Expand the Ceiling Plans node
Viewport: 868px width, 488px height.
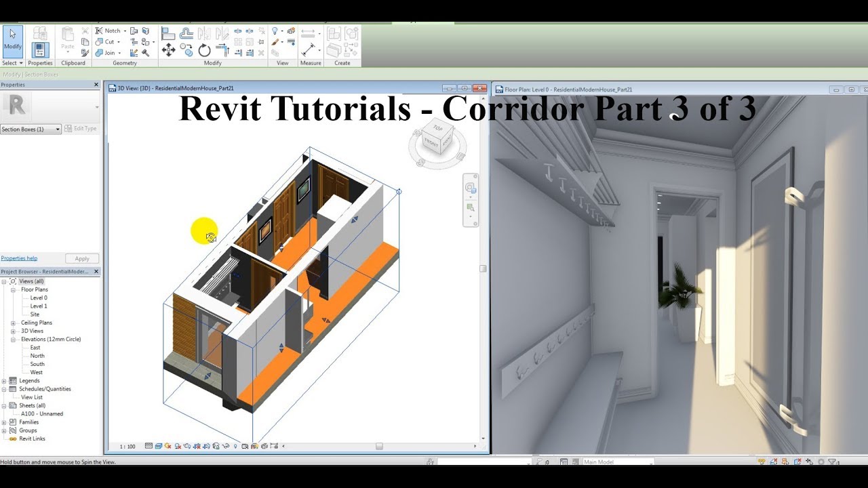point(13,323)
